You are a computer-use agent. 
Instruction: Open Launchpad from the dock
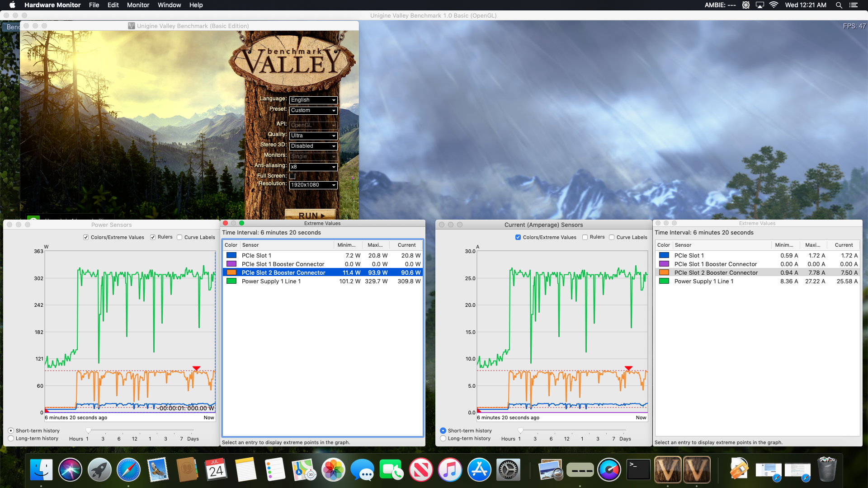click(x=99, y=470)
